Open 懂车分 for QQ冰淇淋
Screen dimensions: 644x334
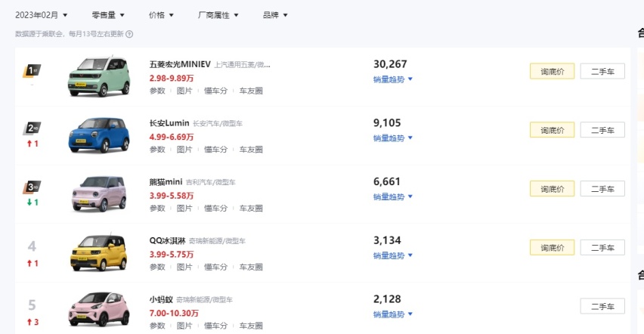coord(215,267)
